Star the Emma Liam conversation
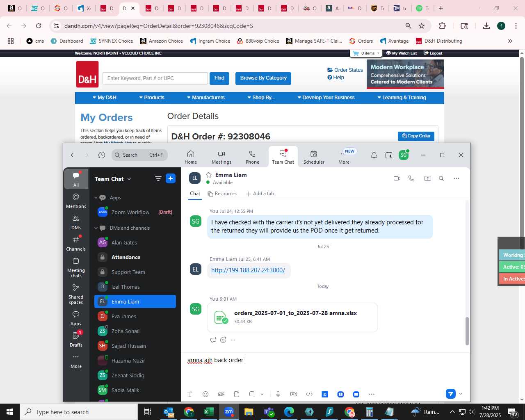Viewport: 525px width, 420px height. click(x=209, y=175)
